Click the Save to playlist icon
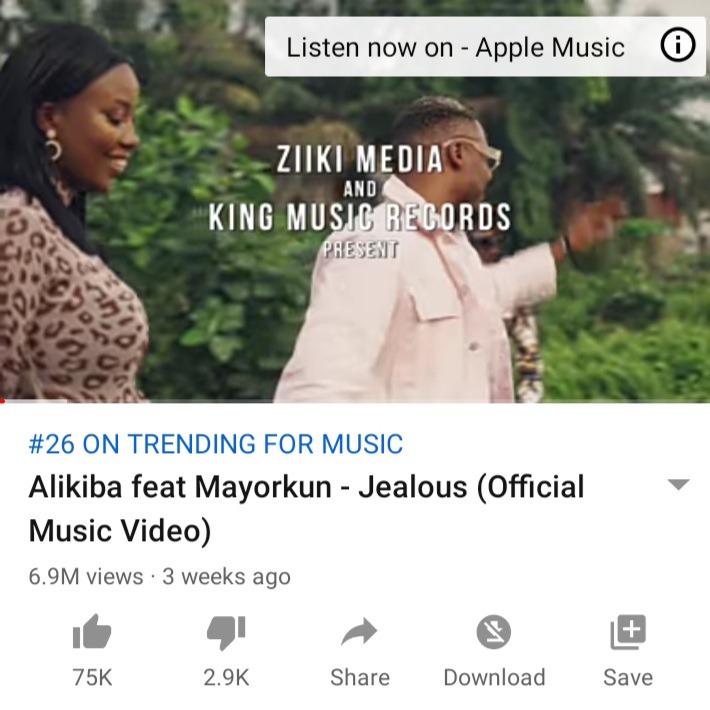 coord(628,632)
